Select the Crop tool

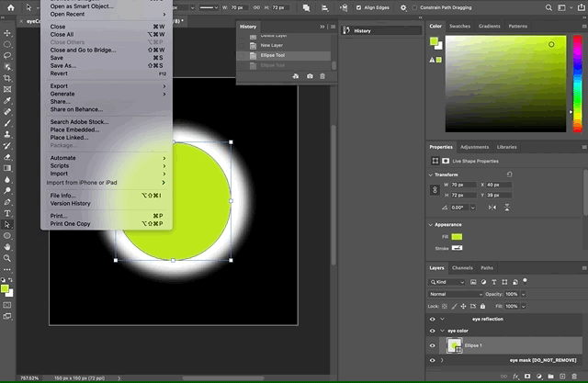[x=7, y=77]
